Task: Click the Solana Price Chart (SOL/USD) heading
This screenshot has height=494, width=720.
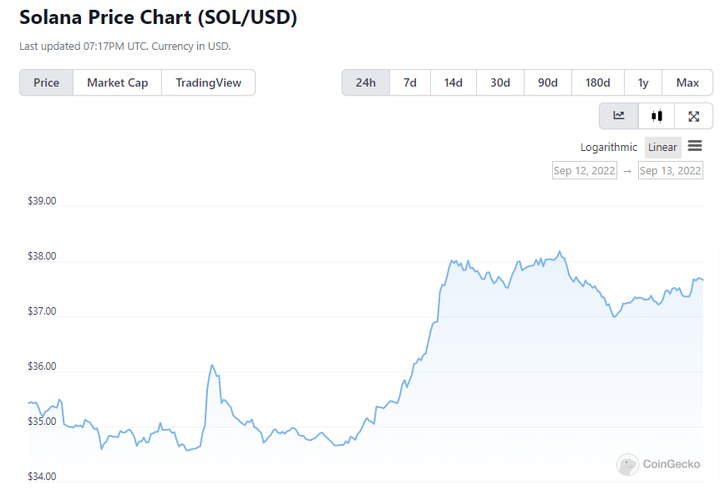Action: tap(158, 17)
